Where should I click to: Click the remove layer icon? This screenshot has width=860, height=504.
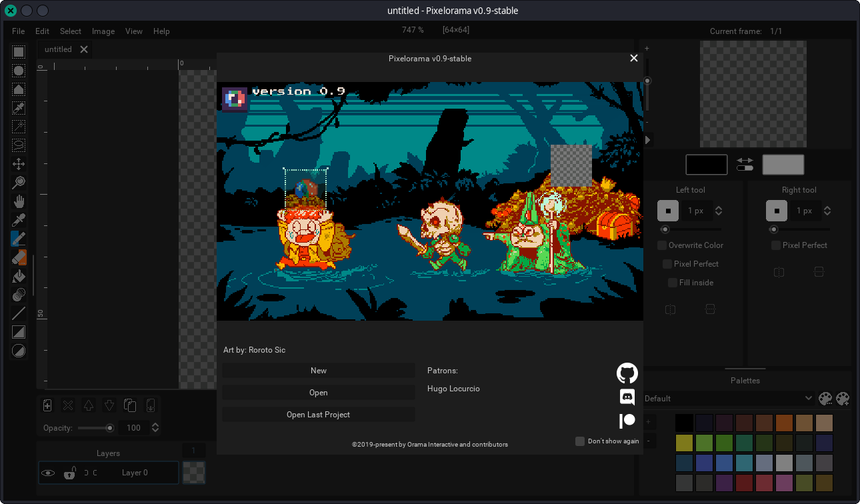pyautogui.click(x=68, y=405)
